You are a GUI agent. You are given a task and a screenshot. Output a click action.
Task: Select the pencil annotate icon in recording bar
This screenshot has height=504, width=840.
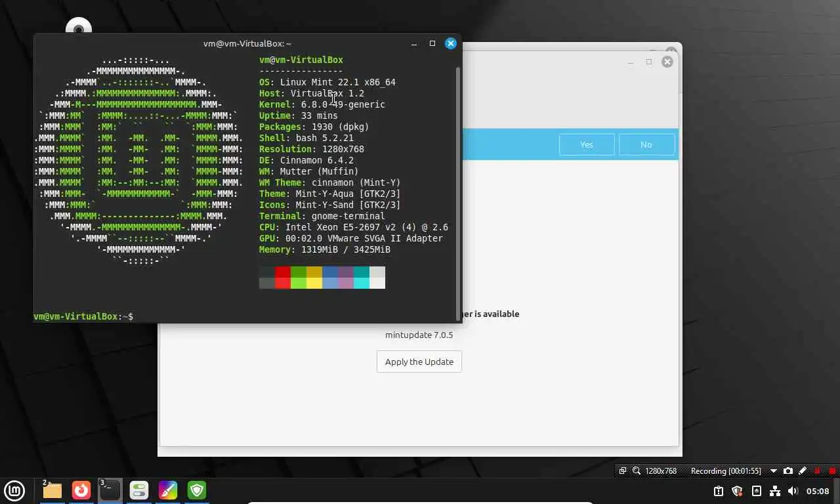coord(802,471)
